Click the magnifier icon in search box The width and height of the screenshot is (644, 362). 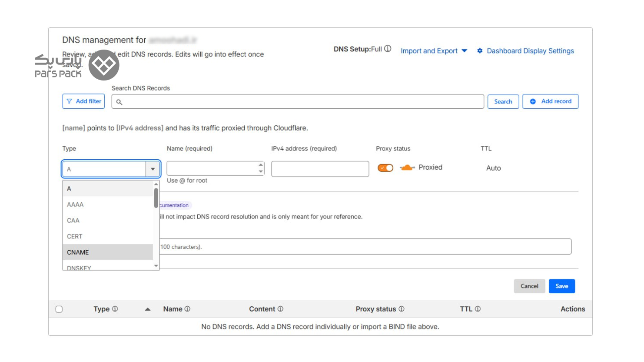click(x=119, y=102)
